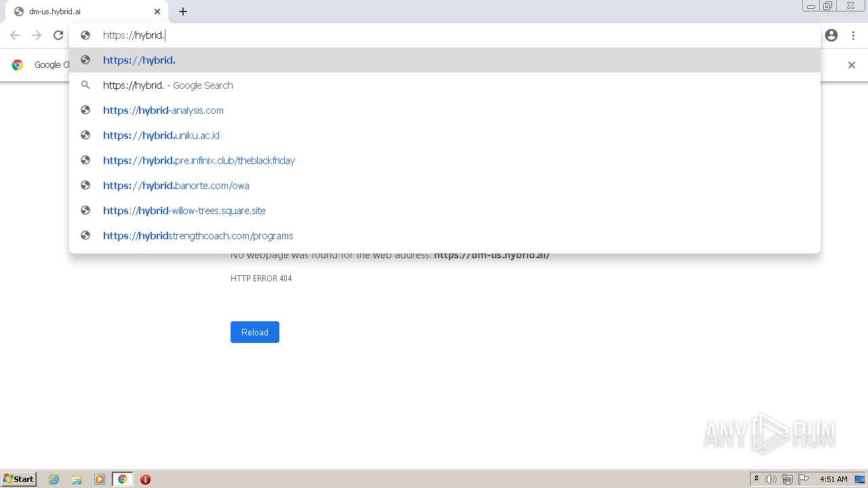Click globe icon beside hybrid.banorte.com/owa
Screen dimensions: 868x488
[85, 186]
